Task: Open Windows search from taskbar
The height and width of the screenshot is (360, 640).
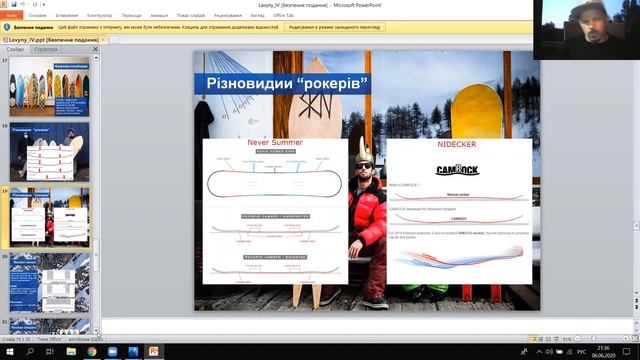Action: (30, 351)
